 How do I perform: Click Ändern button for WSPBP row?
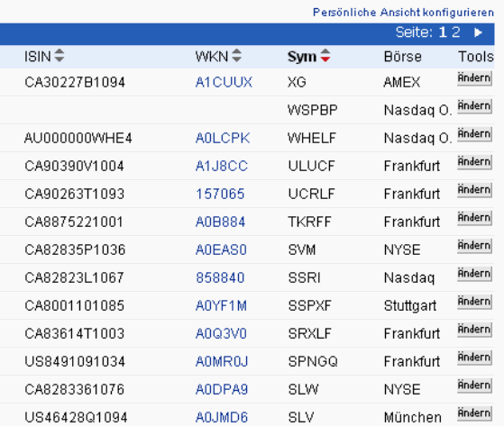[474, 106]
